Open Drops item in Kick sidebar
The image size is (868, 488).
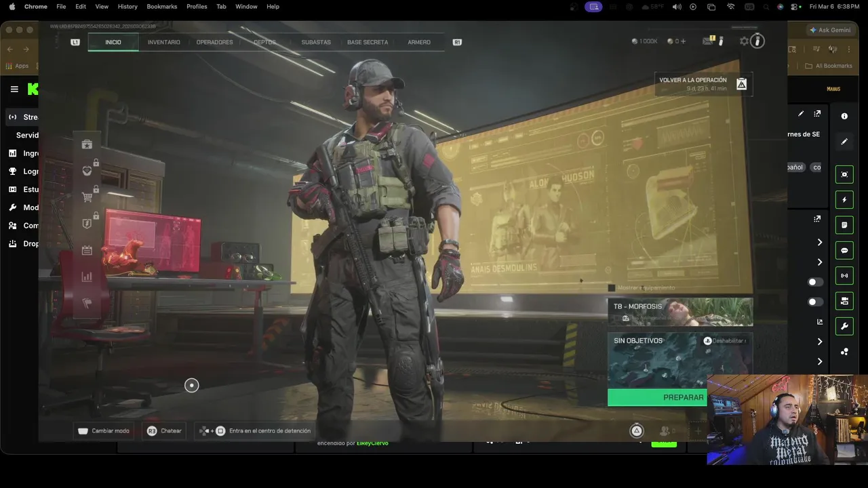(x=23, y=243)
